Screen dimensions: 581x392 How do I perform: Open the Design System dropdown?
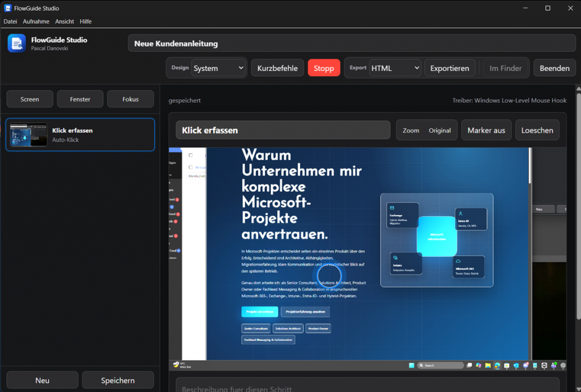pos(218,68)
